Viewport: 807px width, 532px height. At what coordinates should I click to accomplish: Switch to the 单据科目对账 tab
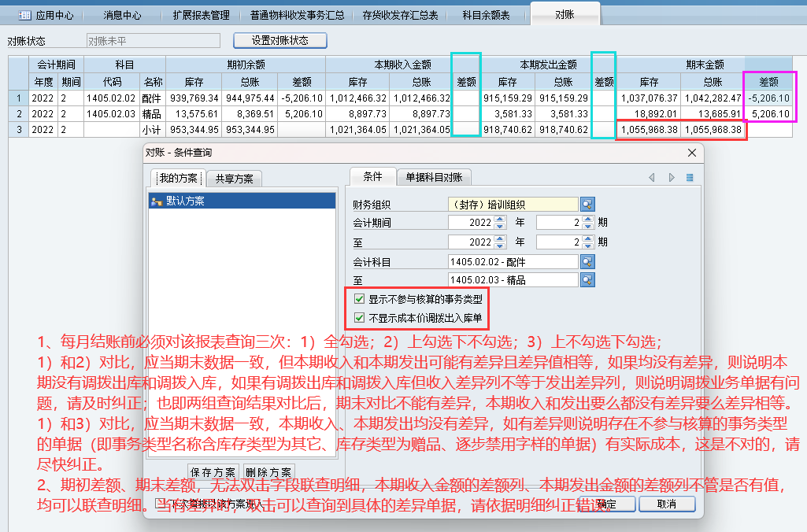(434, 177)
